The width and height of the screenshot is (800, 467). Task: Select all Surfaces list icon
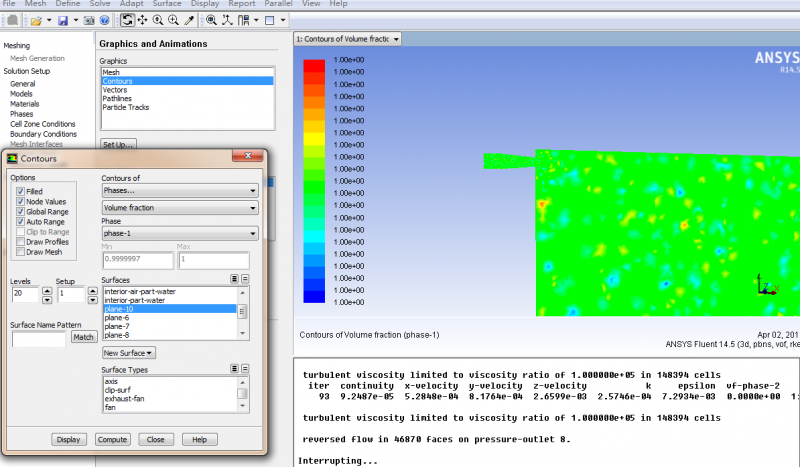[x=234, y=280]
